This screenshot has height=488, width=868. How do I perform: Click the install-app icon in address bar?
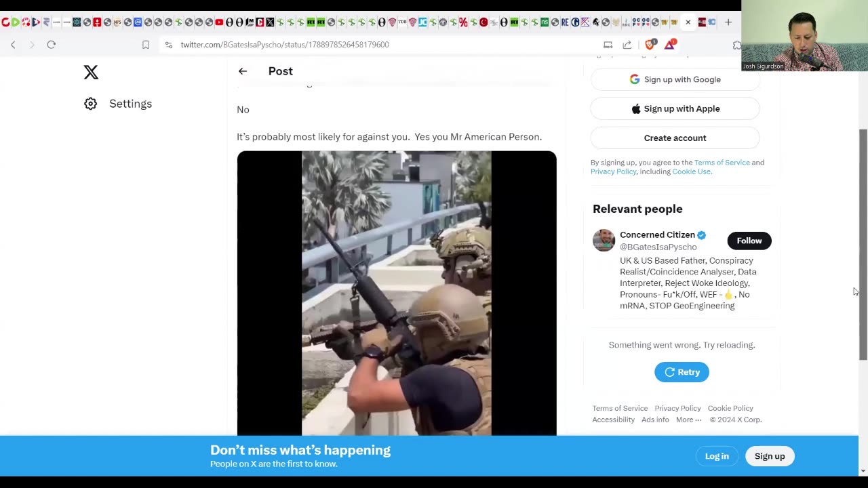[x=608, y=45]
